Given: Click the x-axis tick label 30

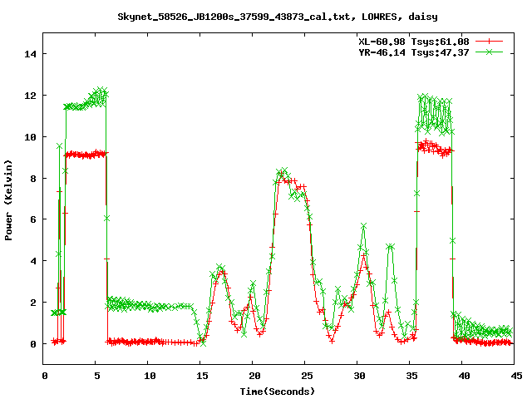Looking at the screenshot, I should 359,376.
